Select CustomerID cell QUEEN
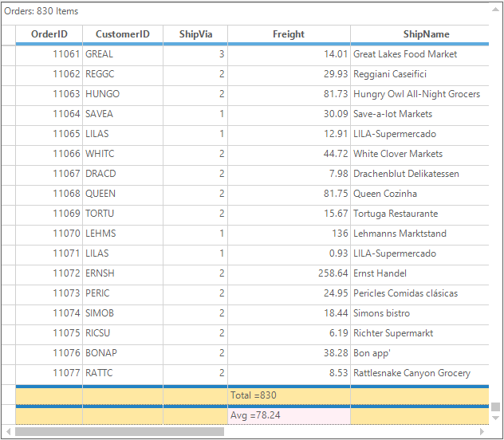Viewport: 504px width, 440px height. pyautogui.click(x=123, y=195)
